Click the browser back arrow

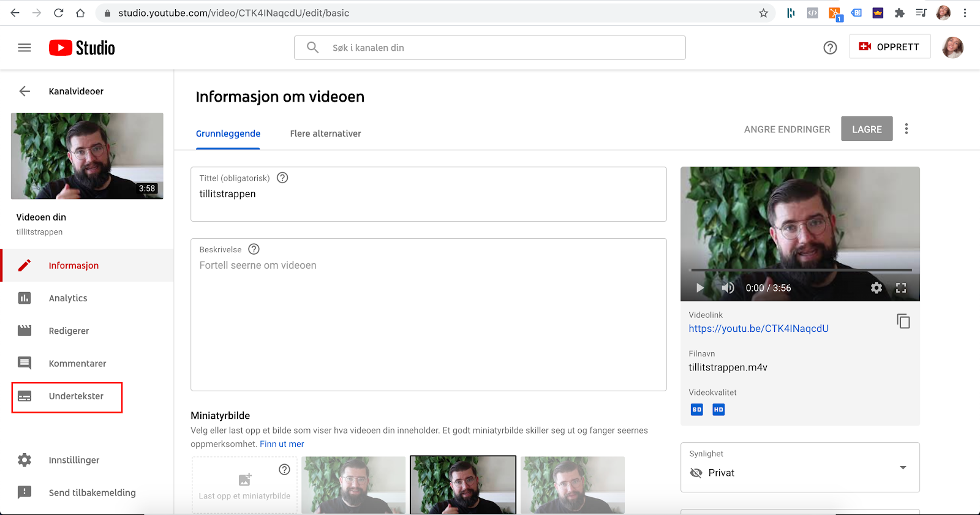[x=15, y=13]
